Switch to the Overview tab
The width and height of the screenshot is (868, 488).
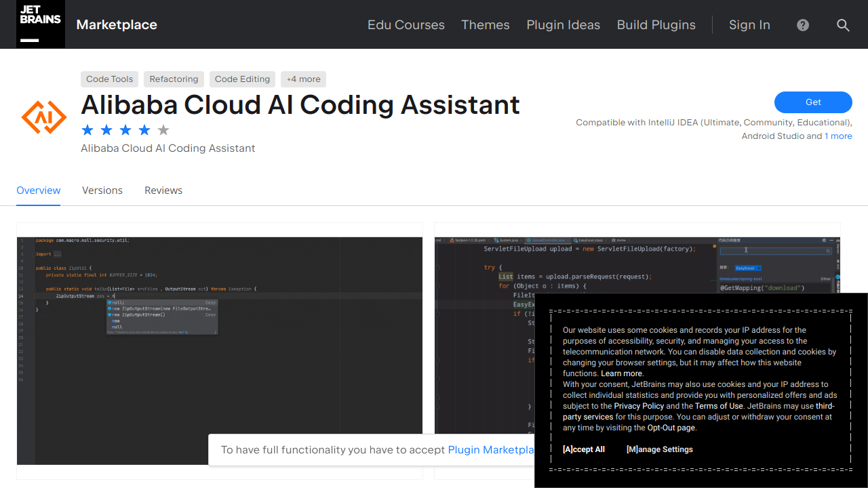click(x=39, y=190)
